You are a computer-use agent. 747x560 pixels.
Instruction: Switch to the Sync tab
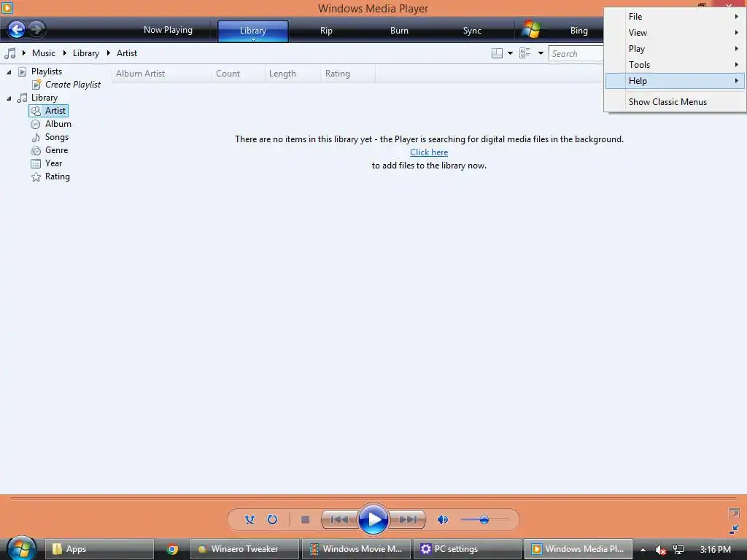[472, 31]
